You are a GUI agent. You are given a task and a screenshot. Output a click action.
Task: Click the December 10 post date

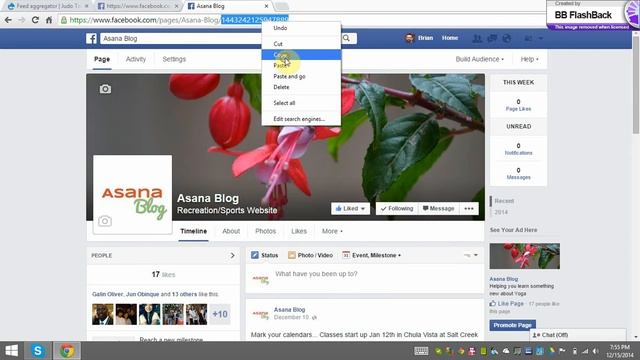click(292, 317)
